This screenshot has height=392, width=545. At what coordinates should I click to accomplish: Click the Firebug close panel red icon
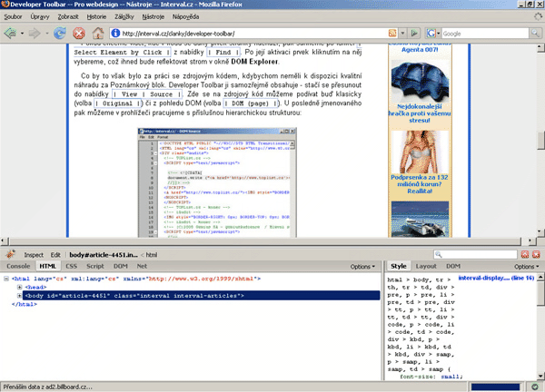tap(536, 254)
